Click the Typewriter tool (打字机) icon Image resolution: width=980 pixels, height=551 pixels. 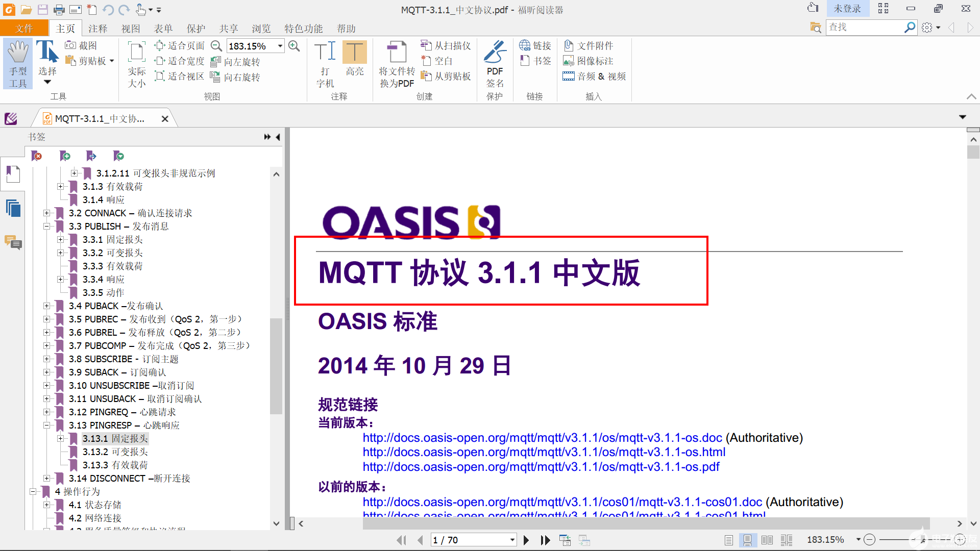point(325,52)
